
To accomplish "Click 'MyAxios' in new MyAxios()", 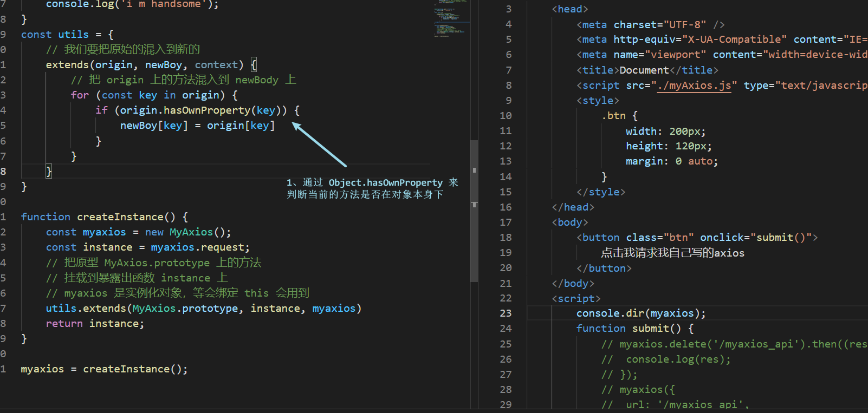I will pyautogui.click(x=191, y=232).
